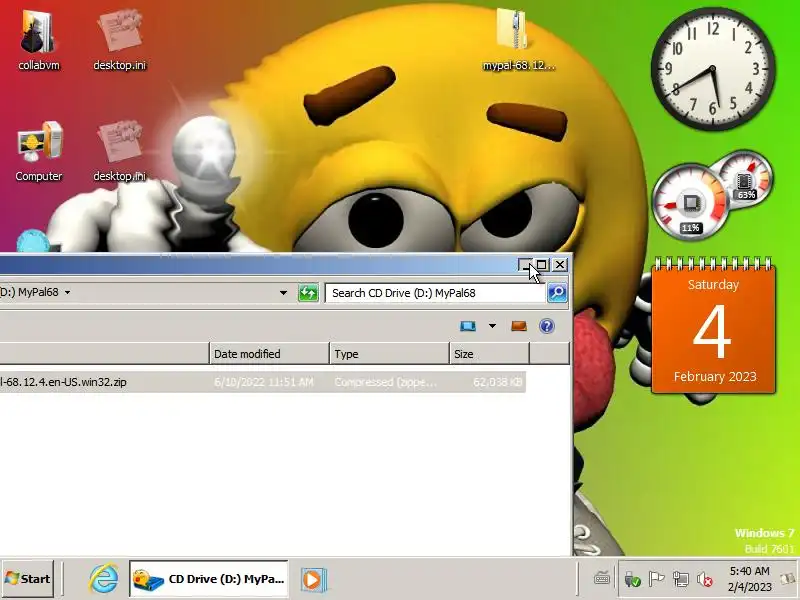Viewport: 800px width, 600px height.
Task: Open the collabvm desktop folder
Action: (x=38, y=40)
